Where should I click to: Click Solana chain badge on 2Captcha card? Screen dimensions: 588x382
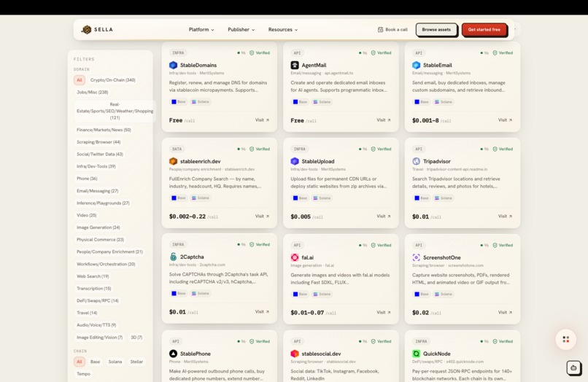point(200,294)
